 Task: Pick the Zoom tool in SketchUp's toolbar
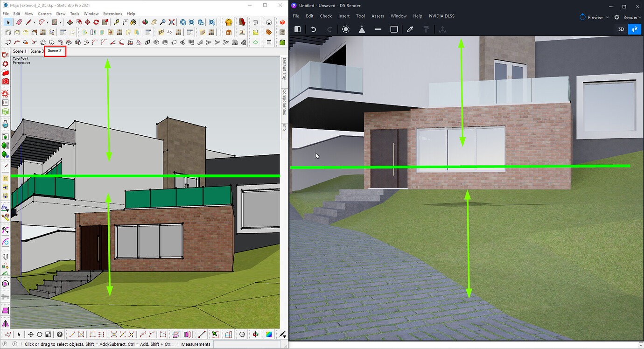coord(162,22)
